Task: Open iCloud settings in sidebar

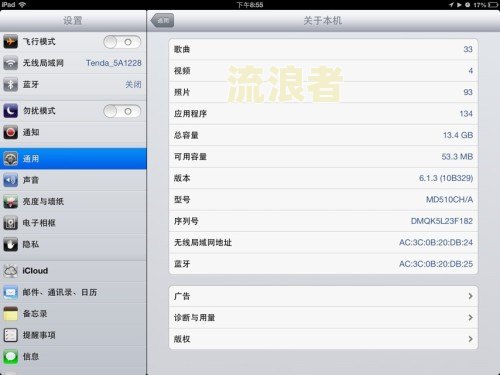Action: click(x=73, y=271)
